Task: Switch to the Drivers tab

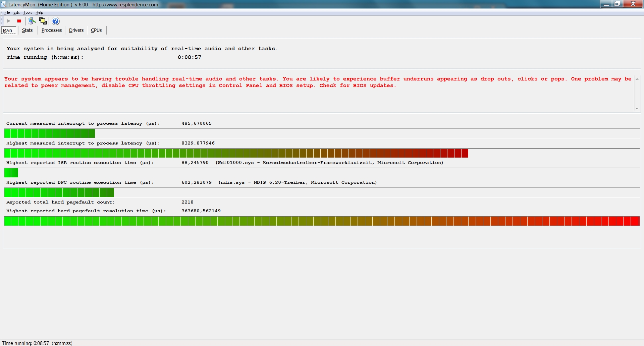Action: (76, 30)
